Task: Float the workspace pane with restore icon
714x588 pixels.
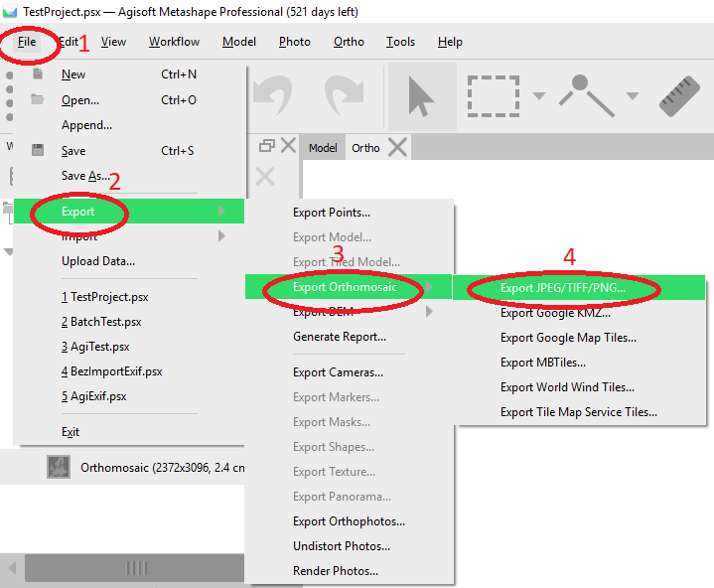Action: click(x=267, y=146)
